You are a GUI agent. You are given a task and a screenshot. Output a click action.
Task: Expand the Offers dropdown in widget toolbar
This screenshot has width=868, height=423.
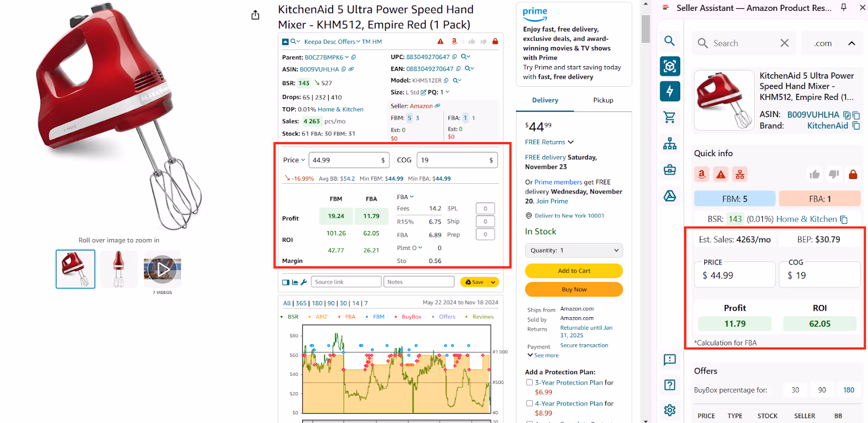point(358,42)
